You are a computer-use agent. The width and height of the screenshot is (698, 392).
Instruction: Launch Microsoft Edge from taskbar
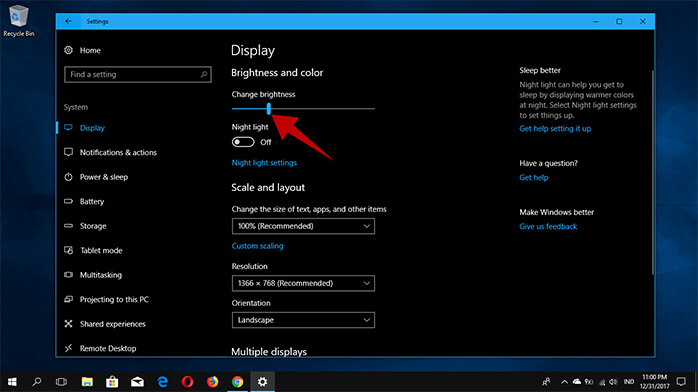[162, 382]
